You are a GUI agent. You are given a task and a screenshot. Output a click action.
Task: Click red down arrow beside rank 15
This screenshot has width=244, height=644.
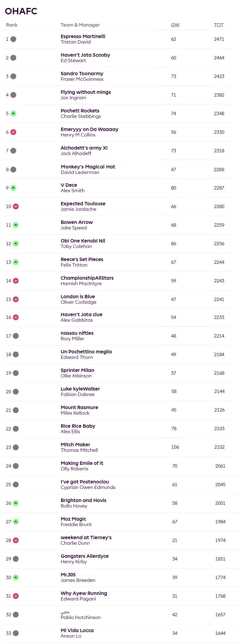16,299
